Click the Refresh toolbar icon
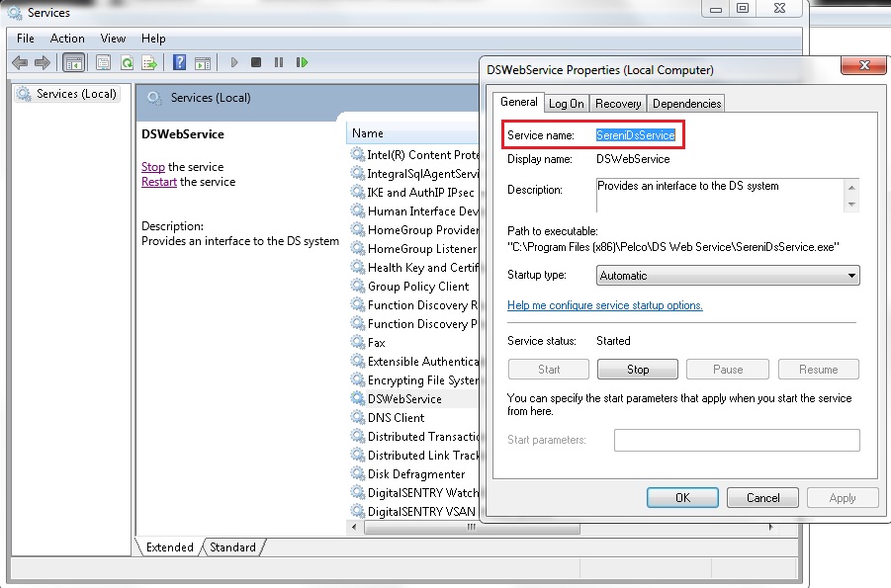Viewport: 891px width, 588px height. click(x=127, y=62)
